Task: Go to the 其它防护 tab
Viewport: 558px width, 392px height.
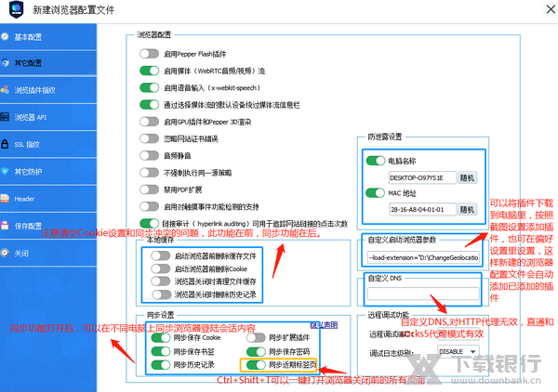Action: 28,172
